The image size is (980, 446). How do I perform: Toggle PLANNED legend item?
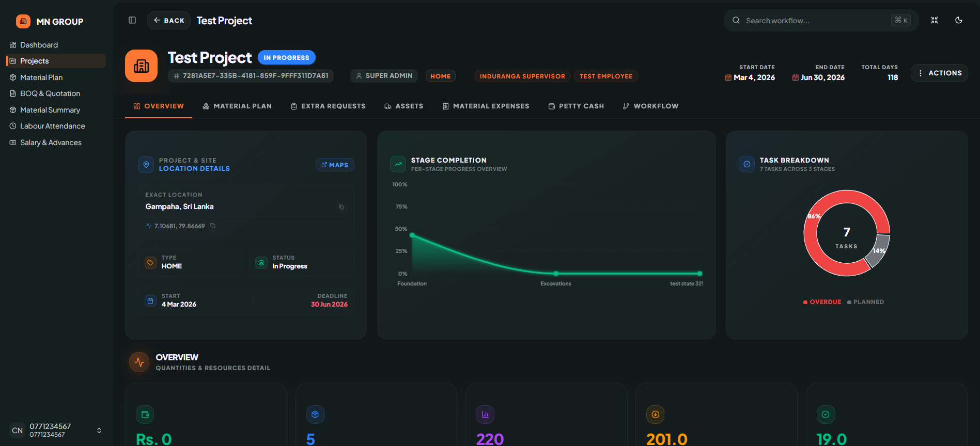[x=865, y=302]
